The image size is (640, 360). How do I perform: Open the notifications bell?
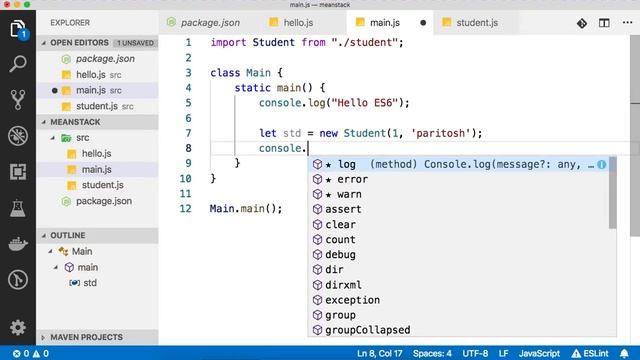coord(624,353)
